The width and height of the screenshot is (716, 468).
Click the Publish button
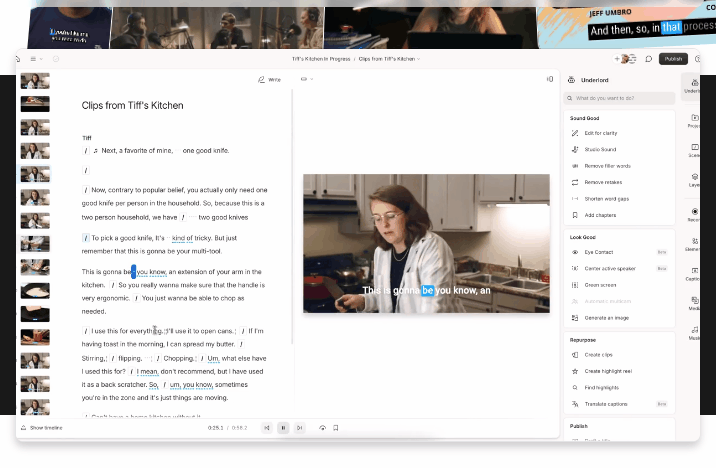(673, 59)
